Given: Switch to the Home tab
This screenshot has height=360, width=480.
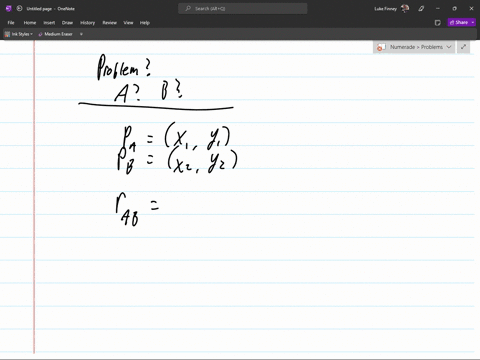Looking at the screenshot, I should point(30,23).
